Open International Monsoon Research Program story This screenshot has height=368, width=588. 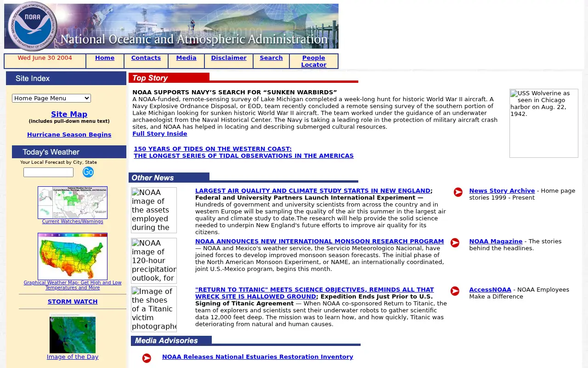(319, 241)
